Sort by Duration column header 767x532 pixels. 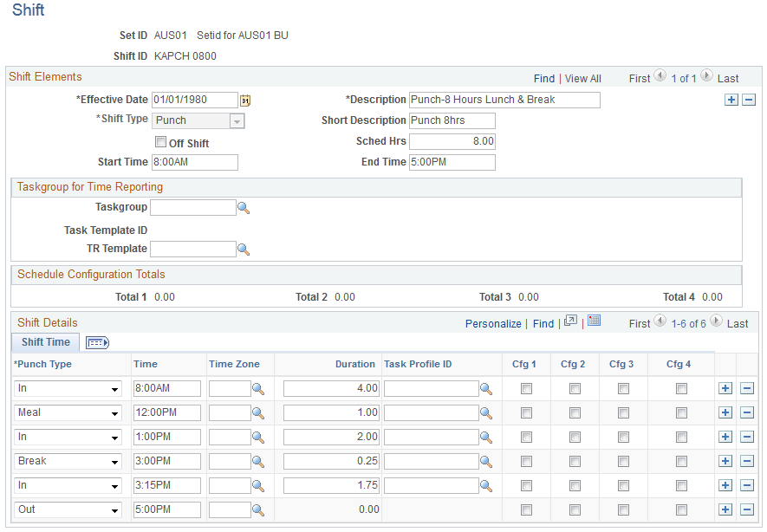pyautogui.click(x=354, y=364)
